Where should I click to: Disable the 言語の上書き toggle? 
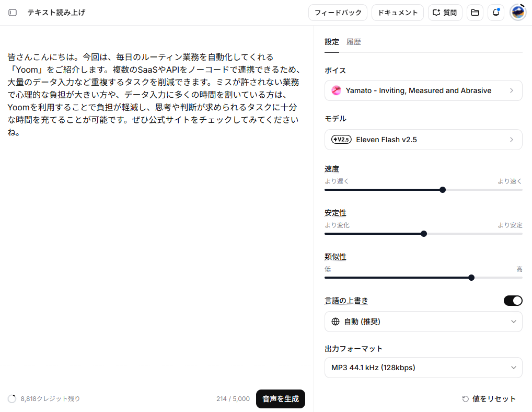513,301
